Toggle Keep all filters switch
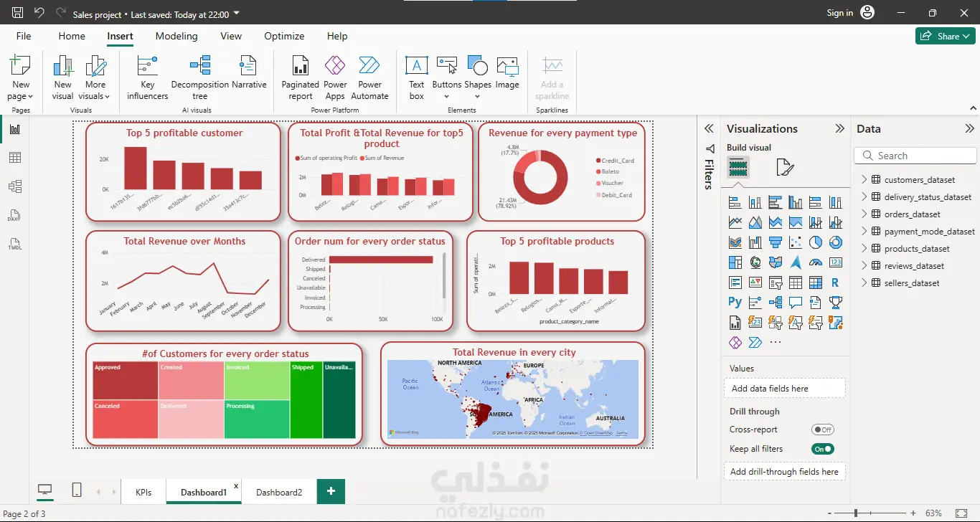980x522 pixels. 823,449
